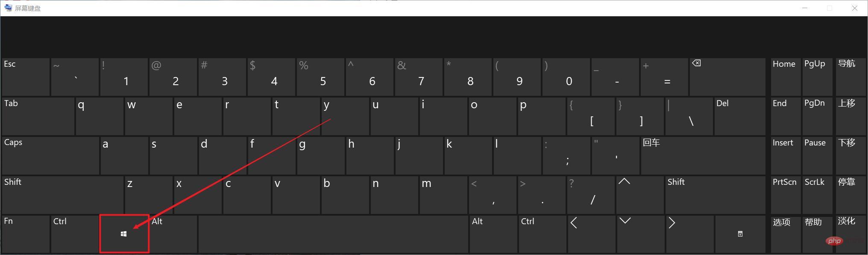Click the PrtScn key
This screenshot has width=868, height=255.
pos(786,195)
